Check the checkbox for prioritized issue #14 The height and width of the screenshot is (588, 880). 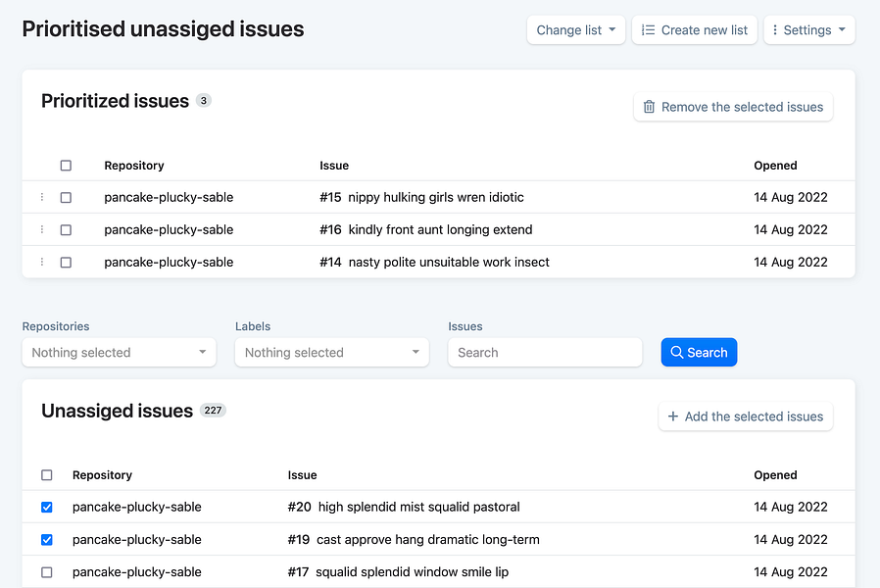coord(66,262)
